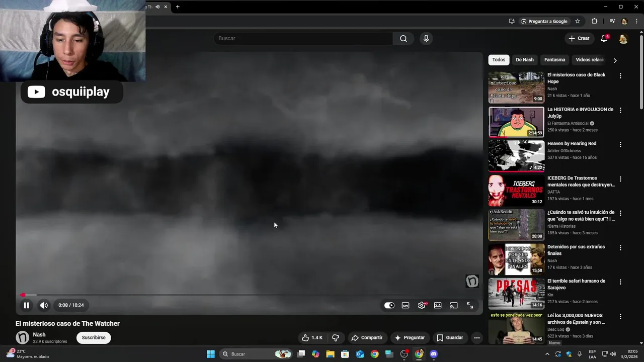
Task: Bookmark this page with star icon
Action: (x=578, y=21)
